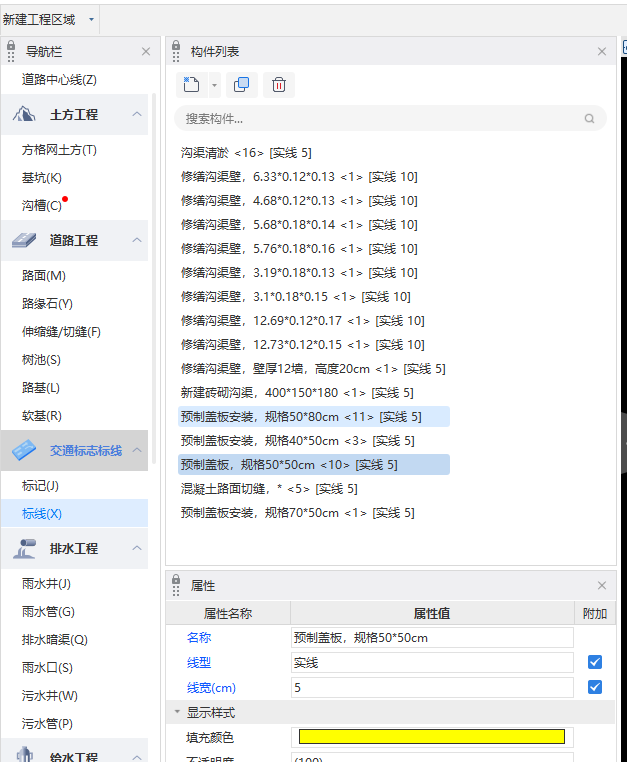Toggle the 线宽(cm) 附加 checkbox

coord(595,687)
